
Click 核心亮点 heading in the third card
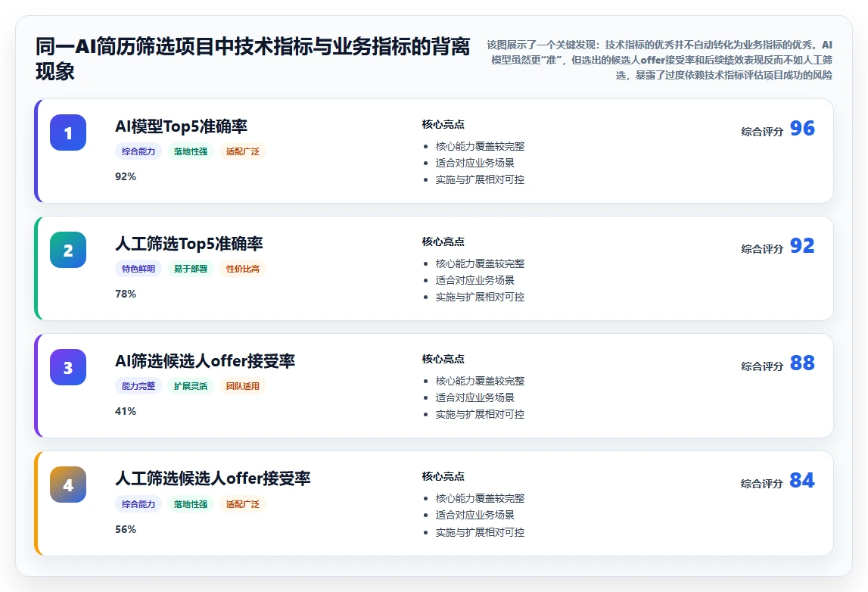[443, 360]
